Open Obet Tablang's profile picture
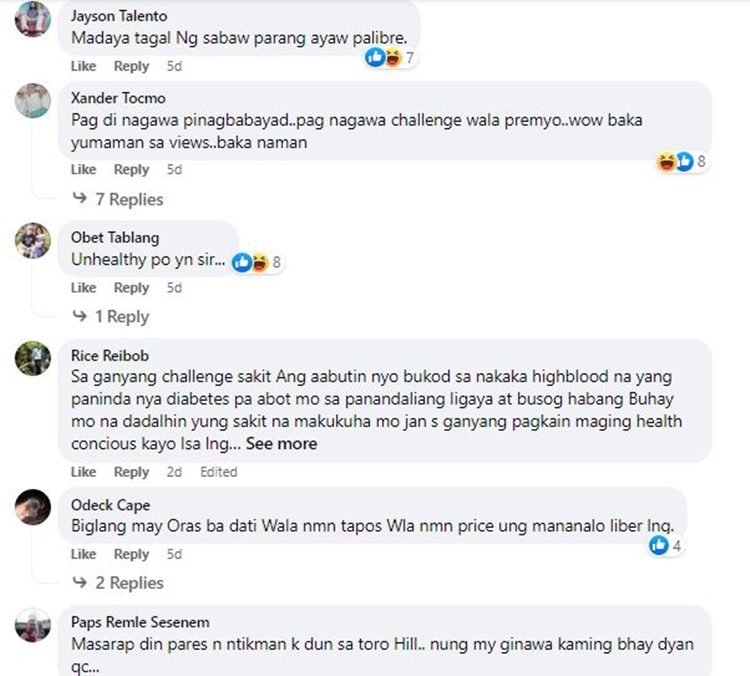Viewport: 750px width, 676px height. [x=33, y=240]
